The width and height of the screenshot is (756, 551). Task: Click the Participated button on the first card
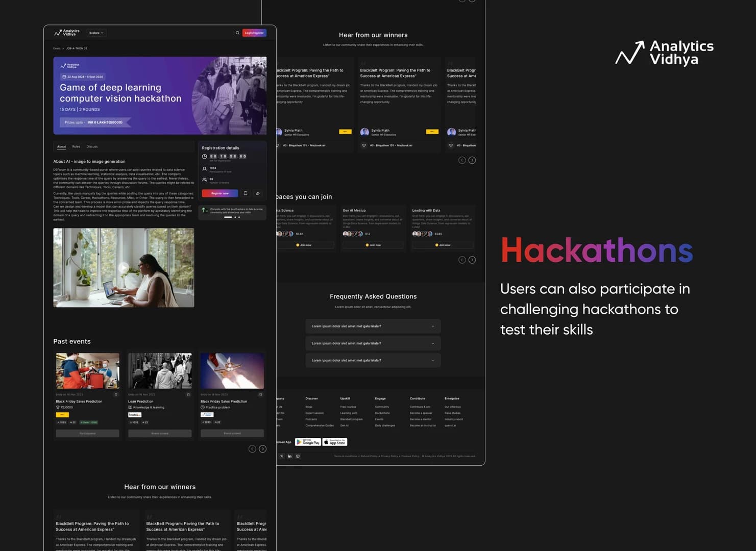click(x=87, y=433)
